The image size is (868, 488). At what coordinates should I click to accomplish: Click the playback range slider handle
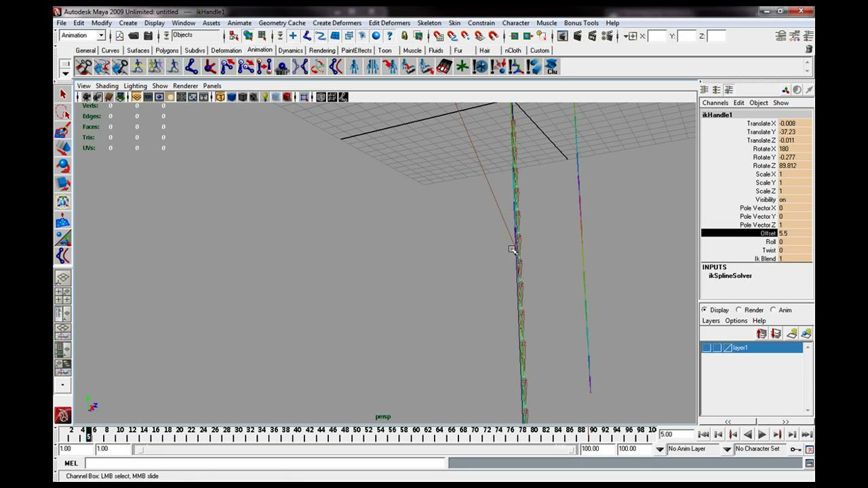(x=140, y=449)
